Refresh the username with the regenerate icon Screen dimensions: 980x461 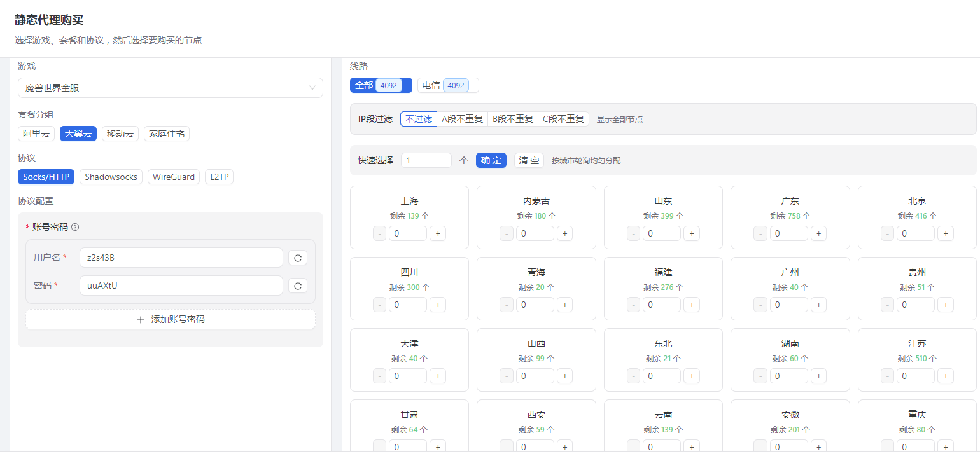pos(298,258)
